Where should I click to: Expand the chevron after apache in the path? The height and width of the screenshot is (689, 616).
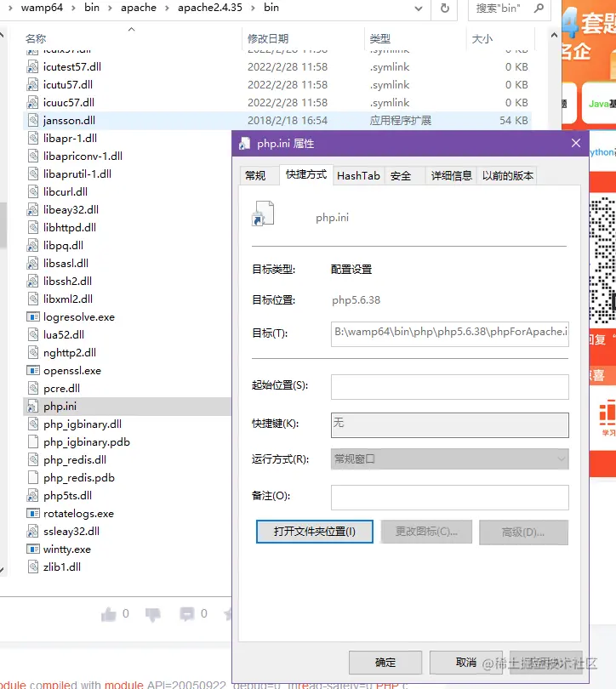click(167, 8)
